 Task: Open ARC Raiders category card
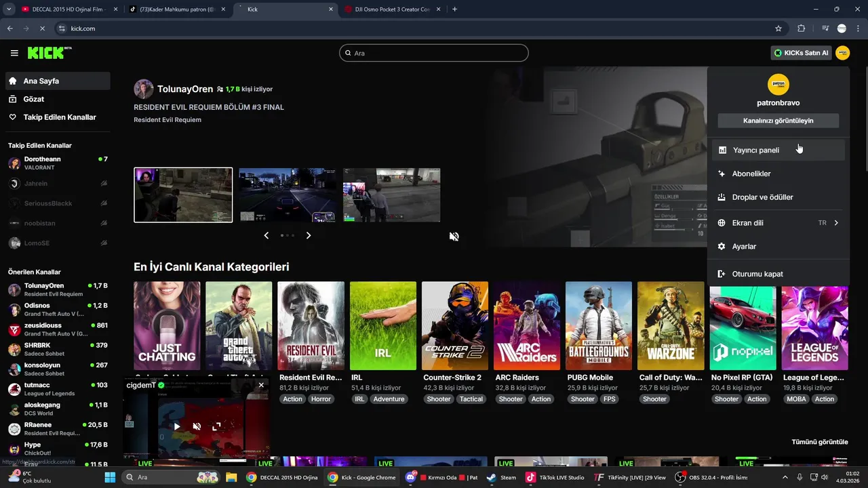click(527, 326)
